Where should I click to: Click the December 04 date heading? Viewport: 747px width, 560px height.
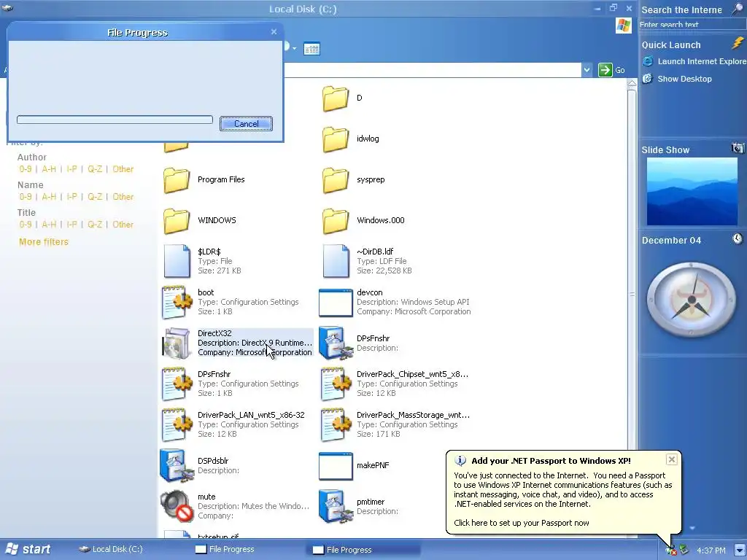coord(671,241)
